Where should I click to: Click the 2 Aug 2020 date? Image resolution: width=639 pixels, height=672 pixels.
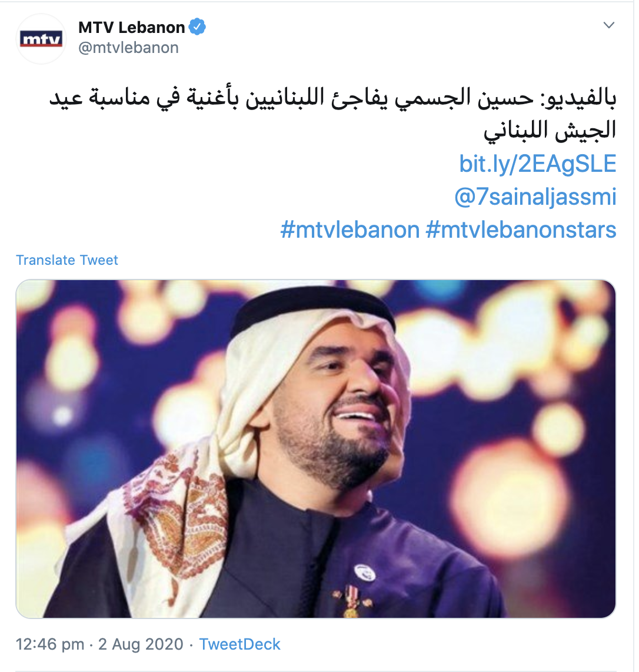click(141, 644)
